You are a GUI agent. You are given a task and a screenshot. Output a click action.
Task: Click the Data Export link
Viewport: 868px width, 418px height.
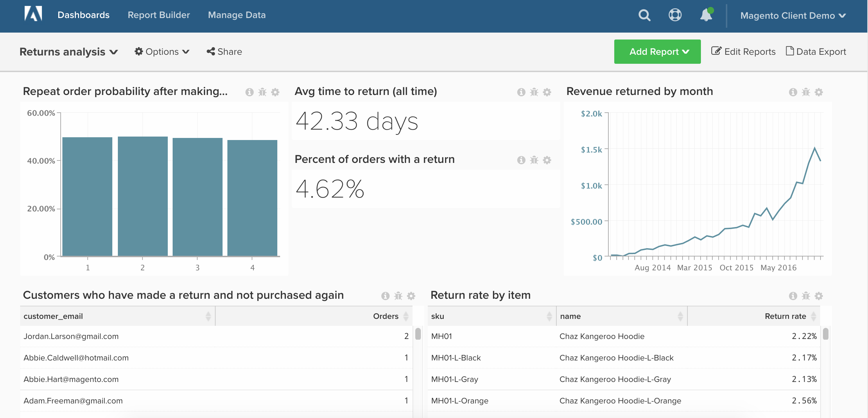point(816,52)
